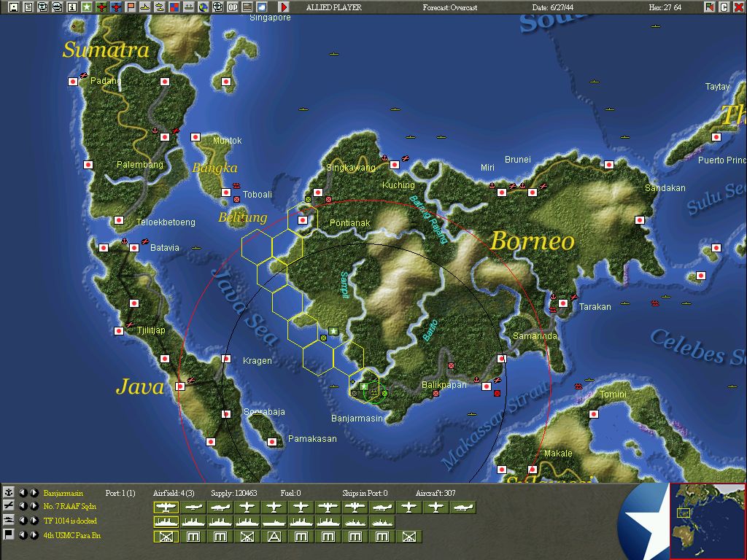Click the Batavia city label on map
Screen dimensions: 747x560
pyautogui.click(x=165, y=248)
